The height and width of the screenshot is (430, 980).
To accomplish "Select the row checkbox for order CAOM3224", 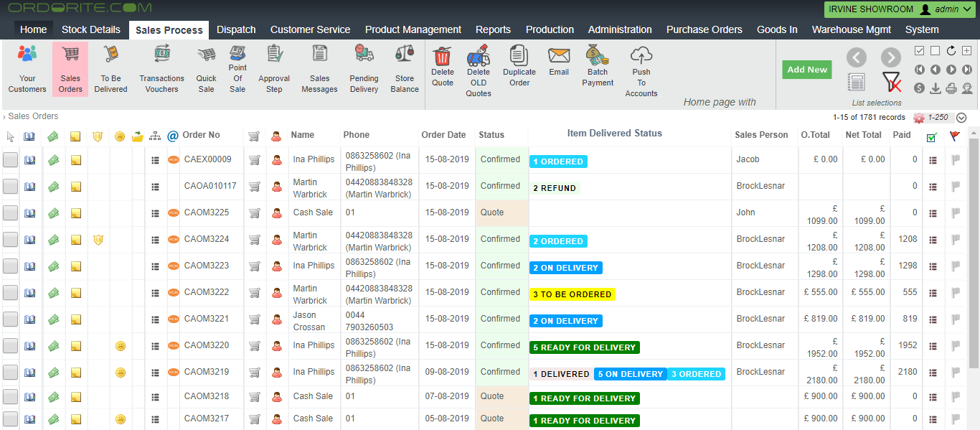I will tap(10, 240).
